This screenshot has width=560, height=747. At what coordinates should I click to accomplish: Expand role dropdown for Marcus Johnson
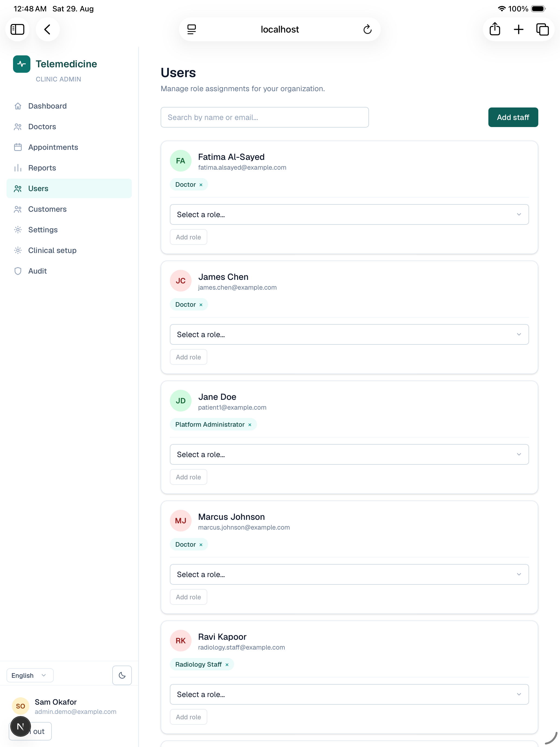click(x=349, y=574)
